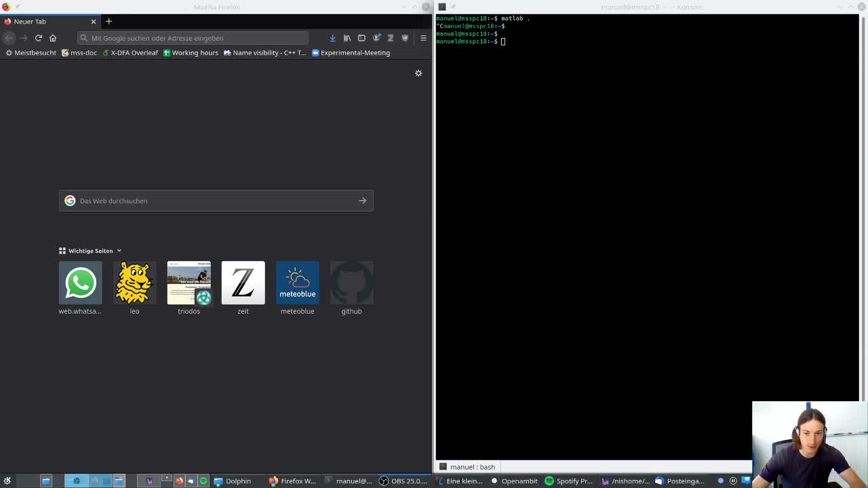Click the Downloads arrow icon in Firefox toolbar
The width and height of the screenshot is (868, 488).
click(x=332, y=38)
